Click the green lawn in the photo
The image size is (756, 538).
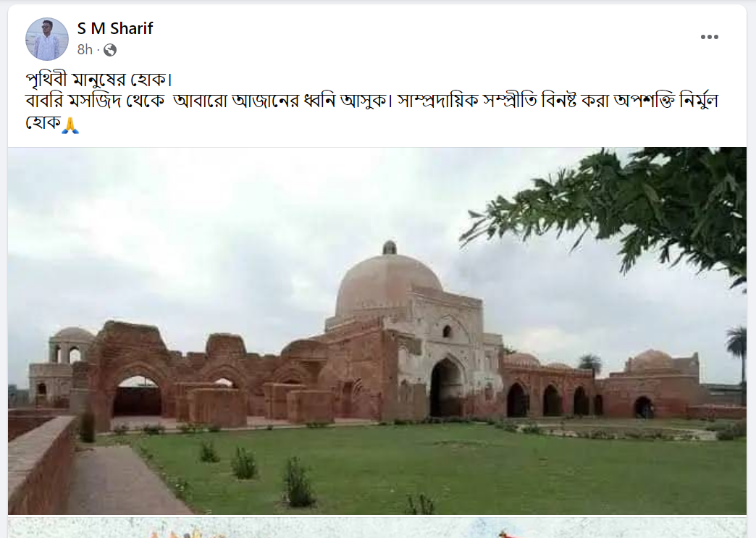click(434, 465)
